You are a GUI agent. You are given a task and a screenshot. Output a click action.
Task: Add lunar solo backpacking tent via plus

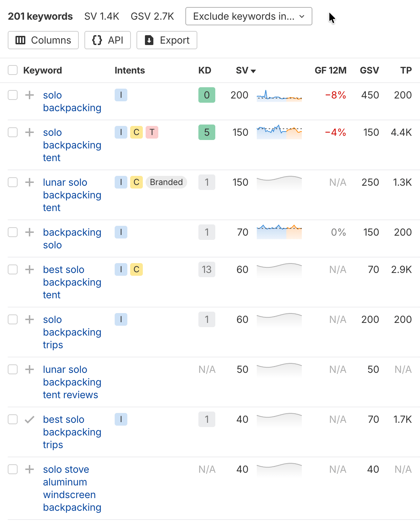[30, 182]
